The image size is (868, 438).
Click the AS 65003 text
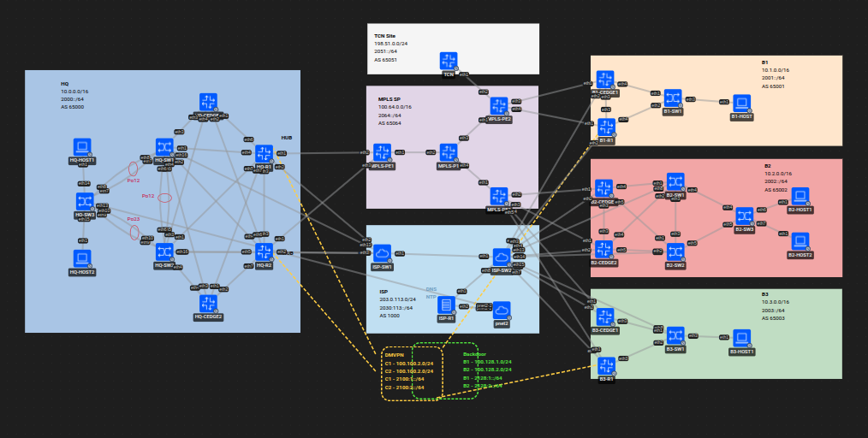tap(773, 318)
